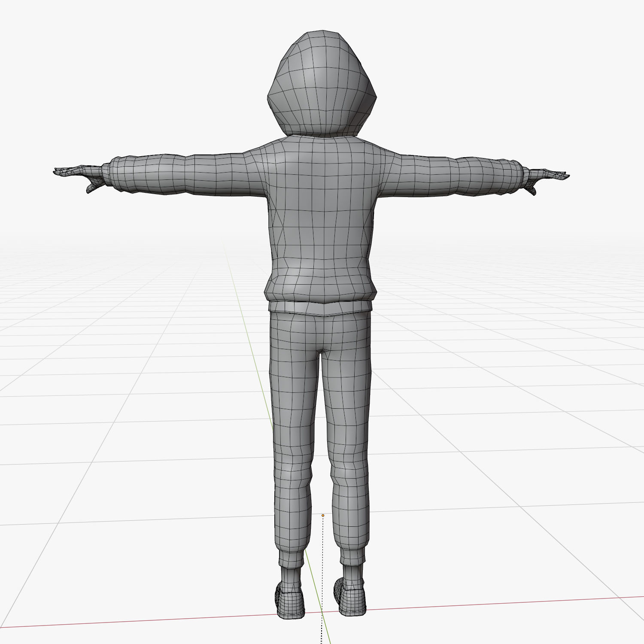Click the pants waistband
The image size is (644, 644).
click(320, 307)
